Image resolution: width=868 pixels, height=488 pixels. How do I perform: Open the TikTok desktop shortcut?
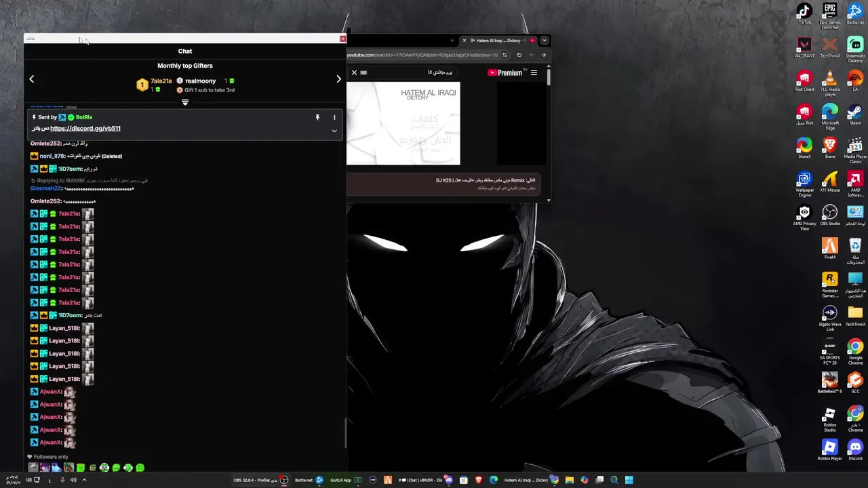804,13
